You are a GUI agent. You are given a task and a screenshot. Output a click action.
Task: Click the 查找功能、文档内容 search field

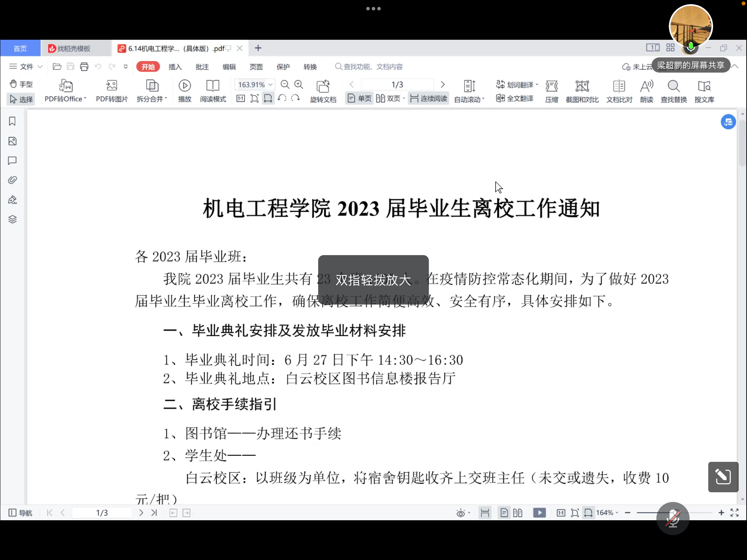(372, 67)
